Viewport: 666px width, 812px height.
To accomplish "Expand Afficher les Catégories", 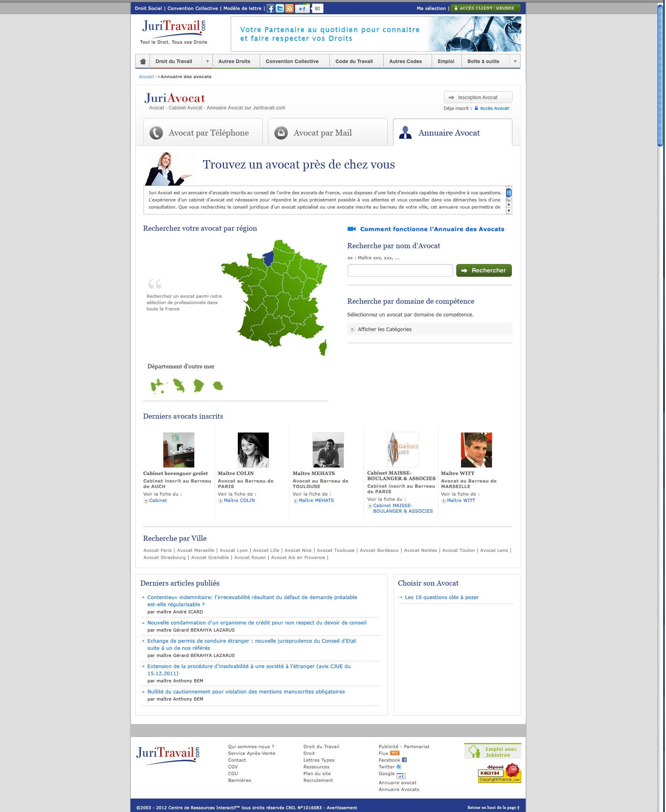I will [x=430, y=329].
